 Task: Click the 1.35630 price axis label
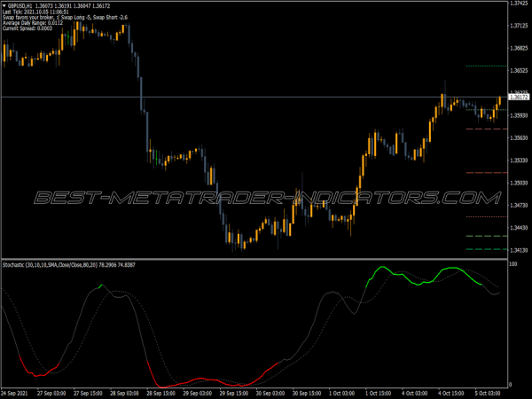point(519,137)
